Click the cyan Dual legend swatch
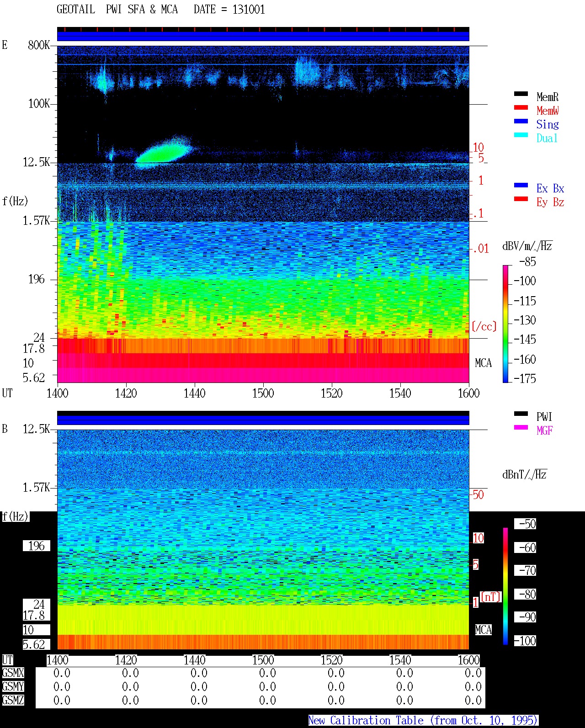The image size is (585, 728). point(521,135)
